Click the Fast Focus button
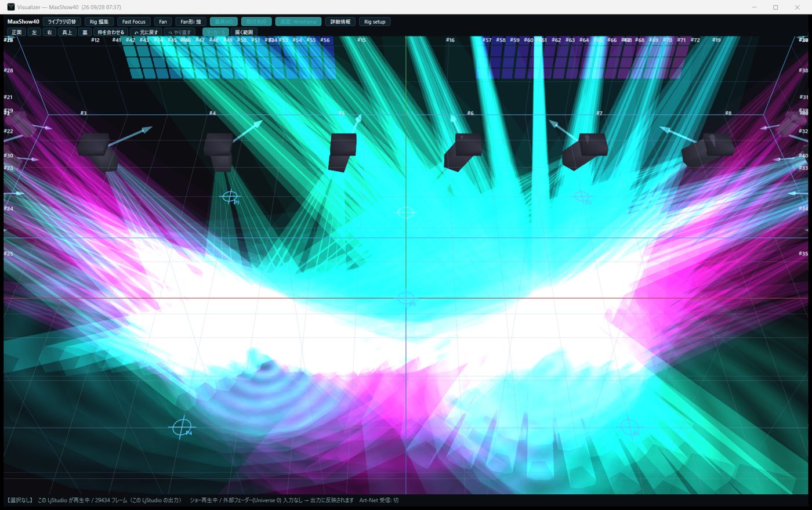Image resolution: width=812 pixels, height=510 pixels. tap(134, 22)
